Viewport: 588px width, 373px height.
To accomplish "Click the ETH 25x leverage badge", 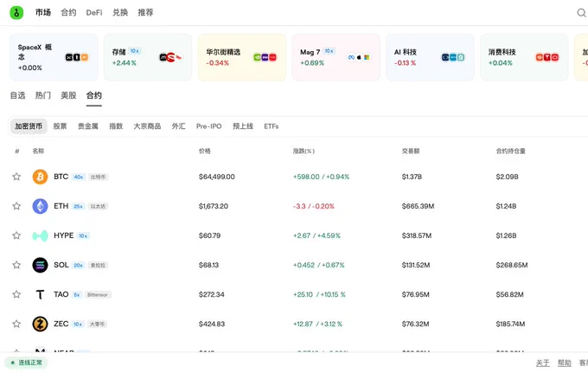I will pyautogui.click(x=79, y=206).
